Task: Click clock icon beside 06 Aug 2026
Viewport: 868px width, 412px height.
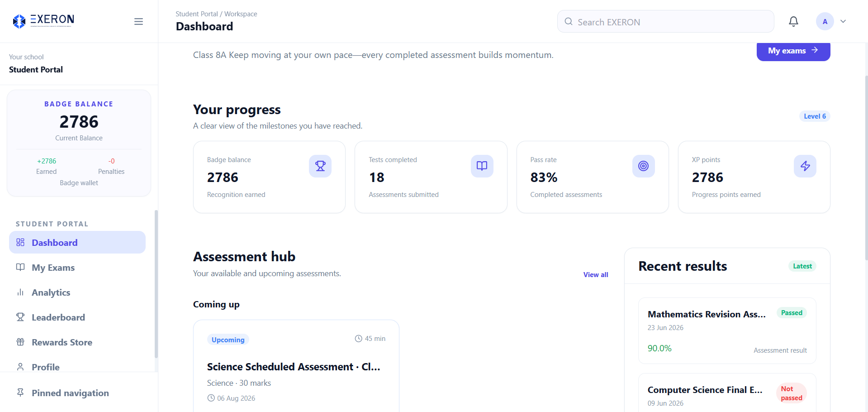Action: coord(211,398)
